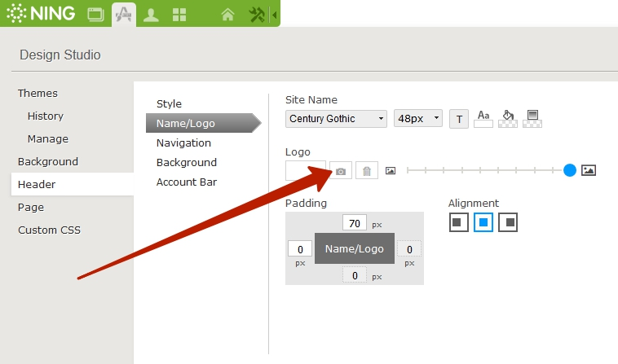This screenshot has width=618, height=364.
Task: Click the bottom padding field
Action: tap(355, 274)
